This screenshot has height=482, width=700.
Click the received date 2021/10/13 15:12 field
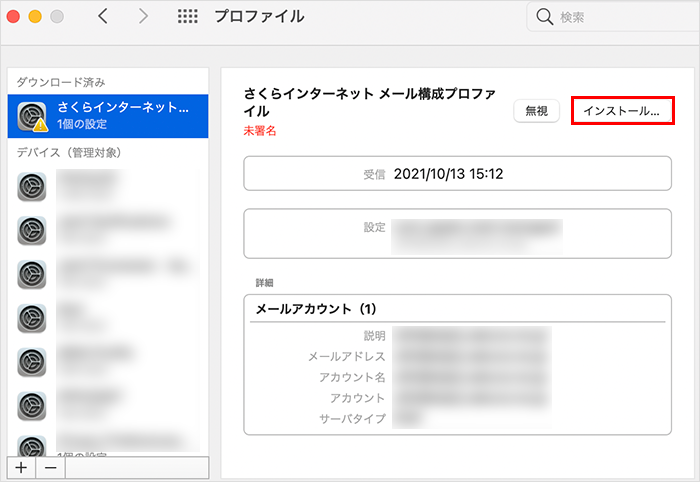(x=448, y=174)
